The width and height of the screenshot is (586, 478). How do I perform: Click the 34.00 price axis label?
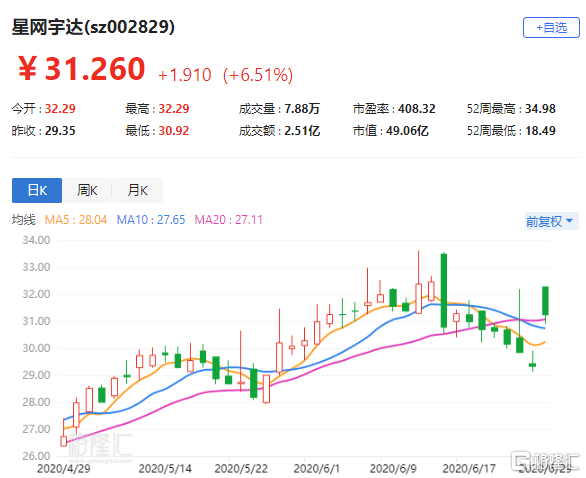36,240
